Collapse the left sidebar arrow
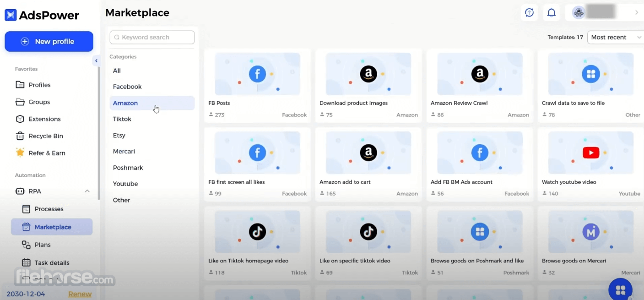This screenshot has height=300, width=644. coord(96,60)
